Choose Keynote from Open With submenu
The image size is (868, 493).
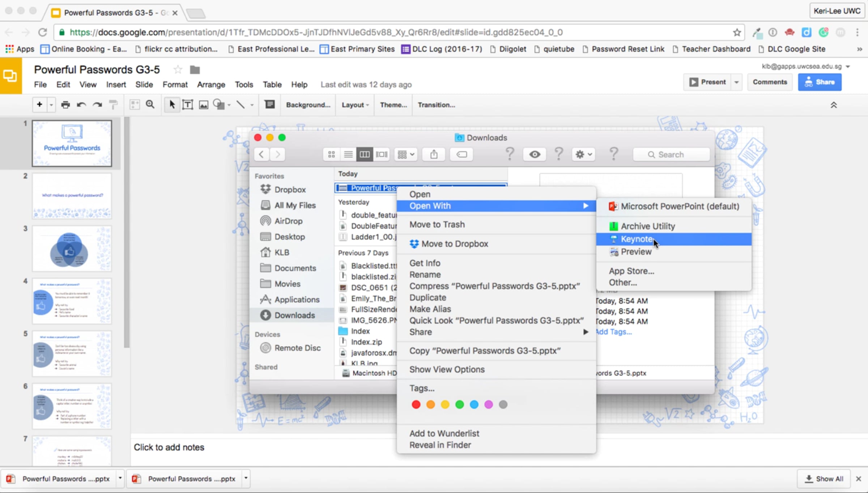coord(637,239)
